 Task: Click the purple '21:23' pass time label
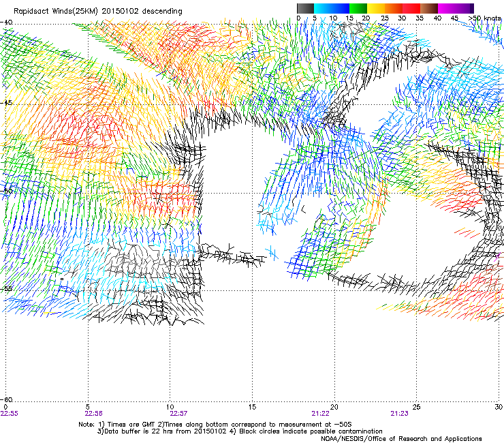click(x=400, y=414)
